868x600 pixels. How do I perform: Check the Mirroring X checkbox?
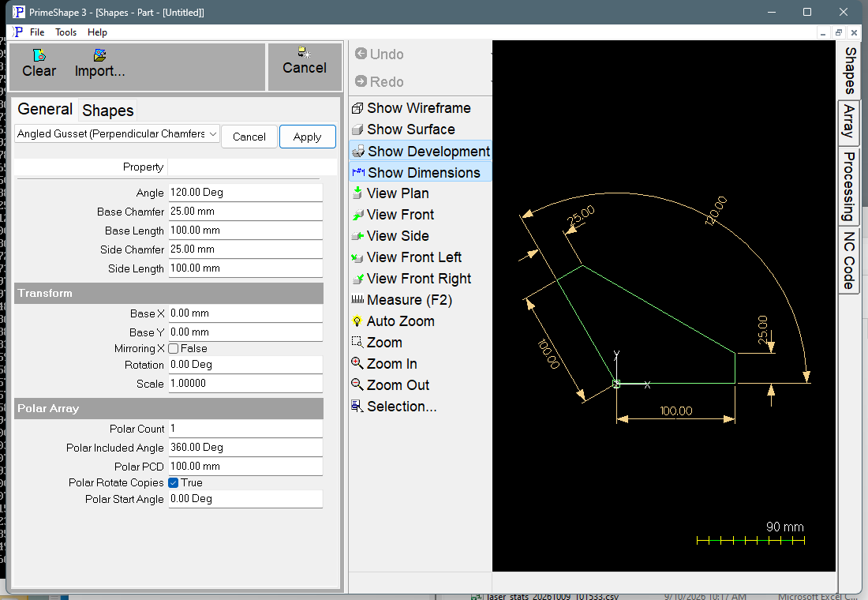coord(174,348)
